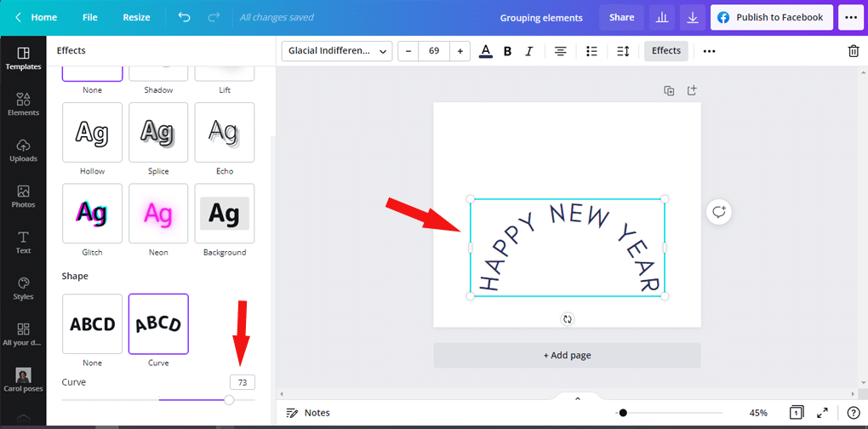Select the Glitch text effect
868x429 pixels.
click(x=93, y=213)
